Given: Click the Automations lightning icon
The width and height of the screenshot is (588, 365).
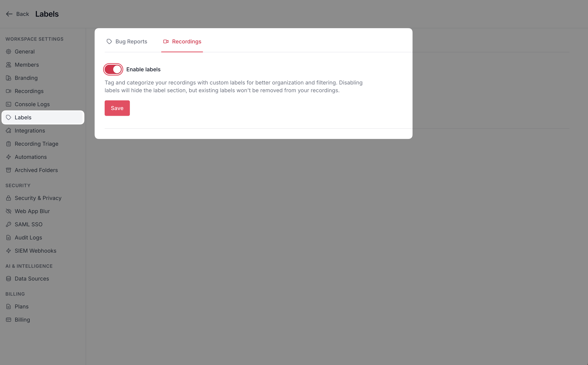Looking at the screenshot, I should click(9, 157).
